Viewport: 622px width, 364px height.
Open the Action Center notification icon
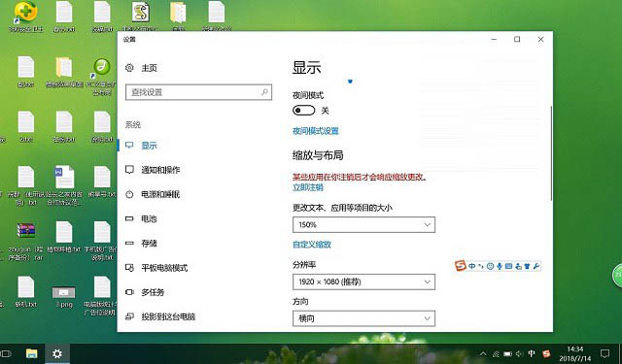click(x=605, y=353)
